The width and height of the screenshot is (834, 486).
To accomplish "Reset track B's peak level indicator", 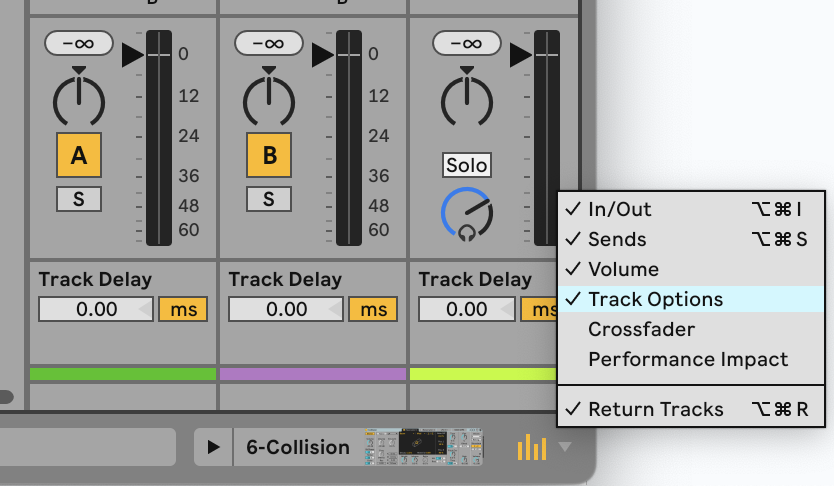I will coord(267,43).
